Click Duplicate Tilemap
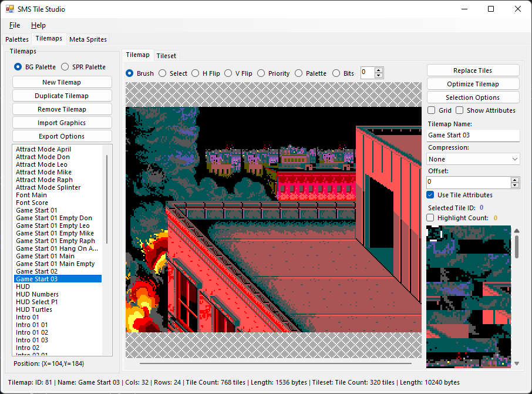The height and width of the screenshot is (394, 532). pyautogui.click(x=62, y=96)
